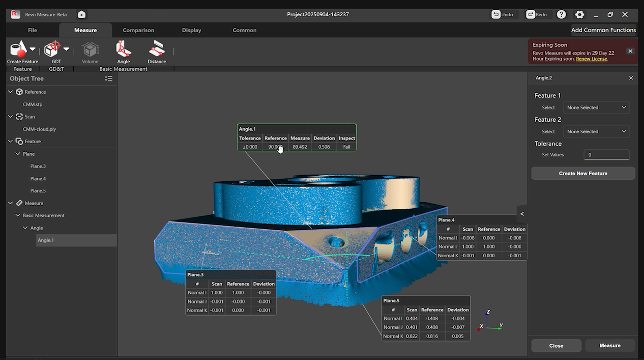The width and height of the screenshot is (644, 360).
Task: Select Plane.4 in the Object Tree
Action: pos(38,179)
